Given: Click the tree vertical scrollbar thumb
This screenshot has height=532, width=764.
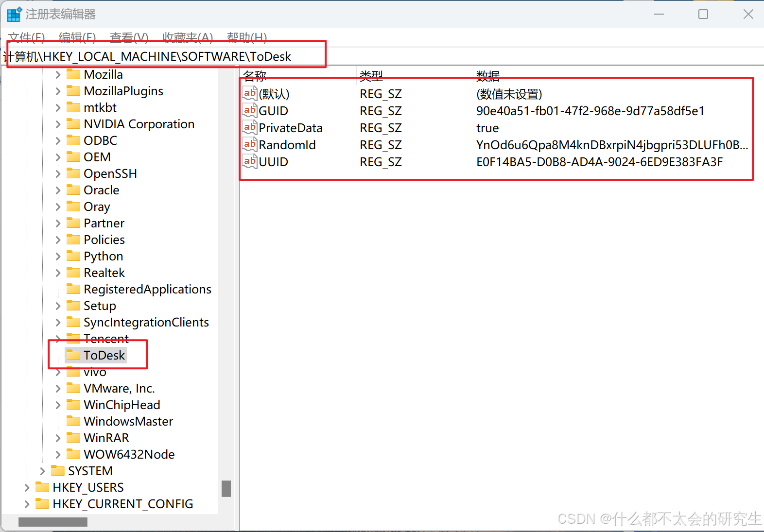Looking at the screenshot, I should click(x=226, y=489).
